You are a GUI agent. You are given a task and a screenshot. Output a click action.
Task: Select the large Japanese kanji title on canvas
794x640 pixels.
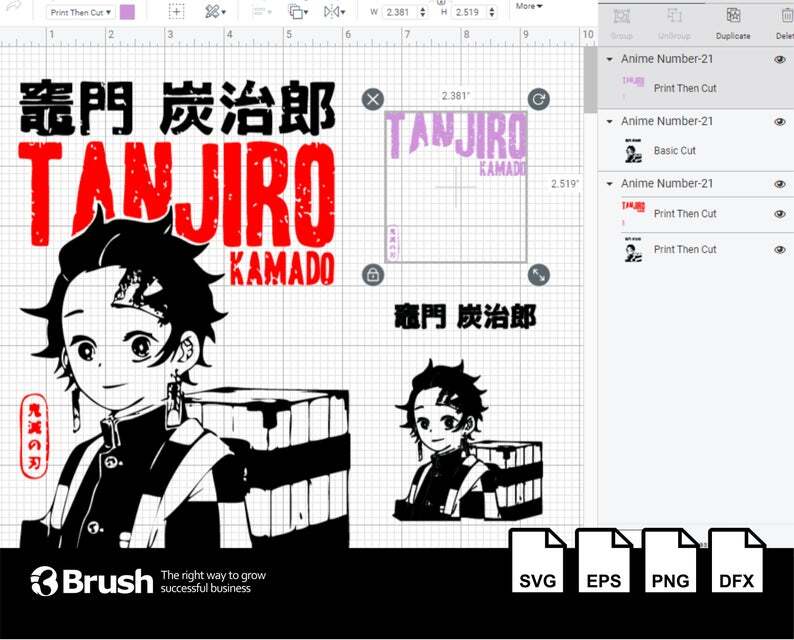(177, 108)
